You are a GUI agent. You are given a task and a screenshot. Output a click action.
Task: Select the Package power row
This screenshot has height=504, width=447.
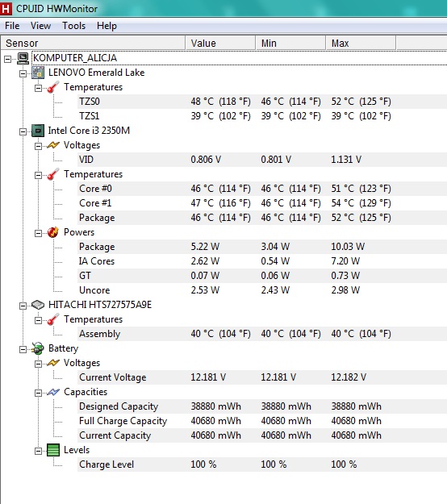pyautogui.click(x=261, y=247)
